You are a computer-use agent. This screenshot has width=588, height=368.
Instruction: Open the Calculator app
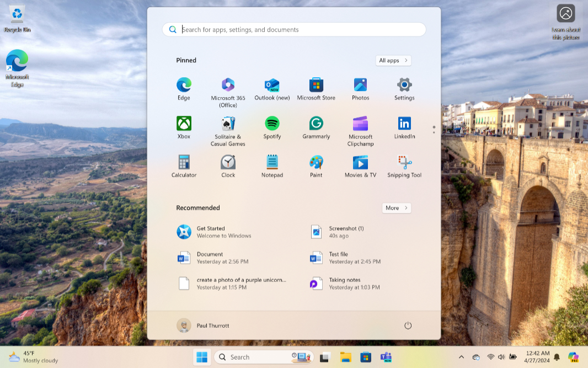tap(184, 162)
